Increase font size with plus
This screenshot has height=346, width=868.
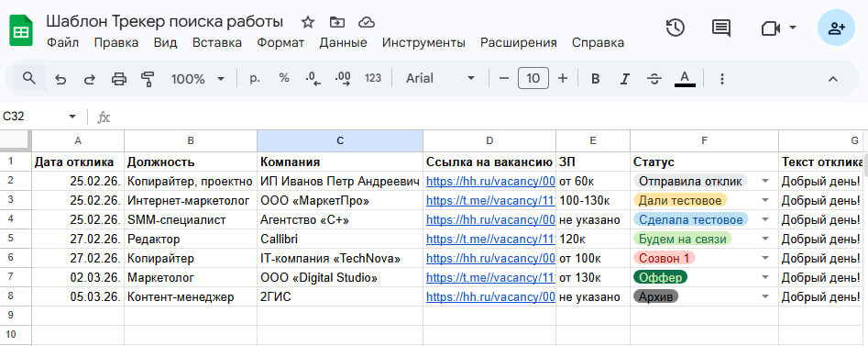pyautogui.click(x=563, y=79)
